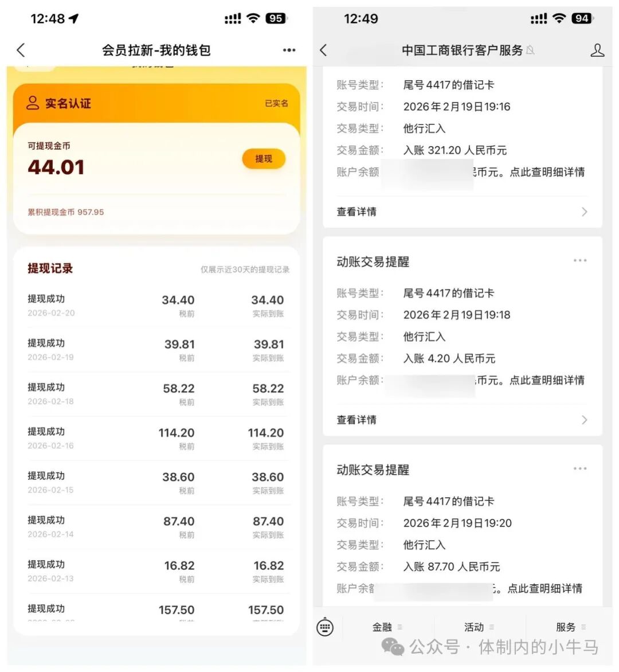Screen dimensions: 619x672
Task: Tap the 114.20 pre-tax amount
Action: (177, 433)
